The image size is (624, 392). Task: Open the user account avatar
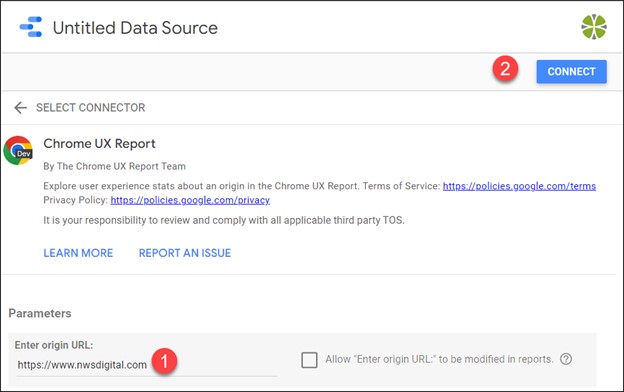(x=594, y=27)
